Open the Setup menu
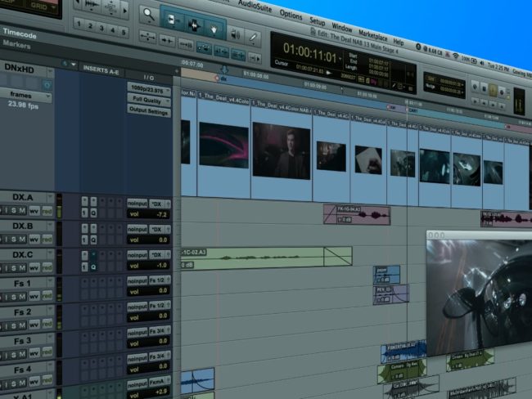 318,22
